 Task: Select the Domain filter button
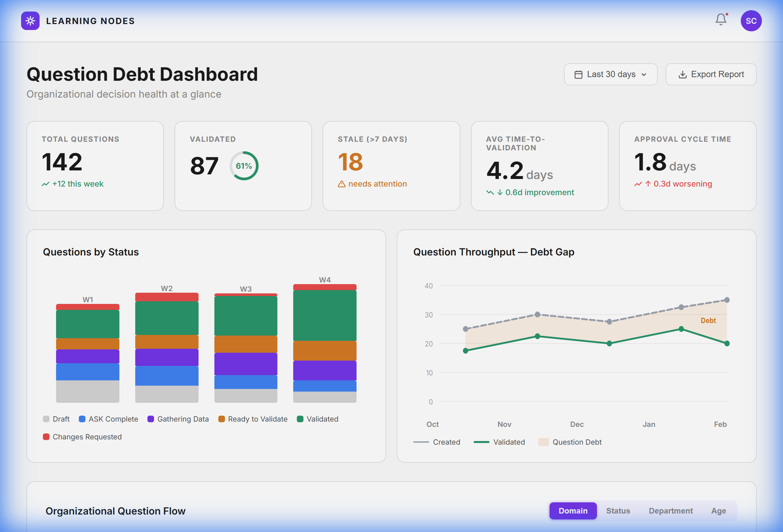[573, 511]
